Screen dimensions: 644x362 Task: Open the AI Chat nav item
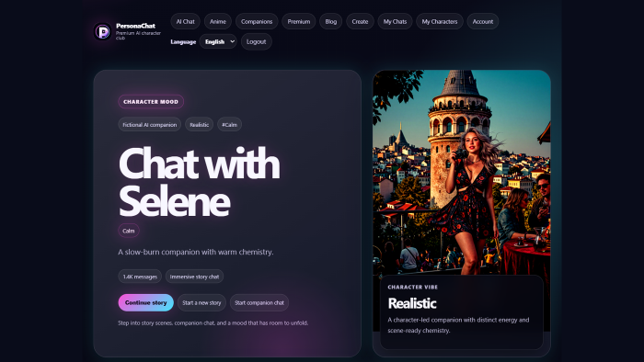[185, 21]
